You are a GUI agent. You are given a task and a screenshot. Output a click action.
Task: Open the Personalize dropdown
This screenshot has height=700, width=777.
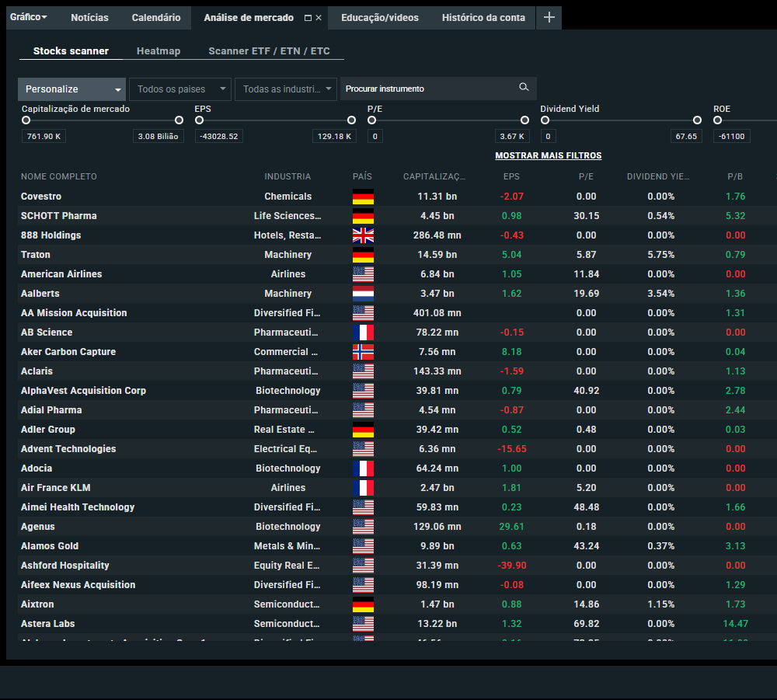tap(72, 89)
